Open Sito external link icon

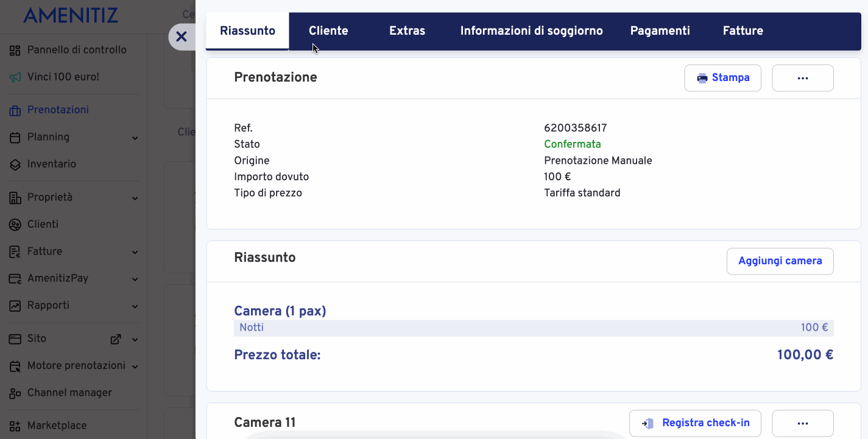point(115,339)
